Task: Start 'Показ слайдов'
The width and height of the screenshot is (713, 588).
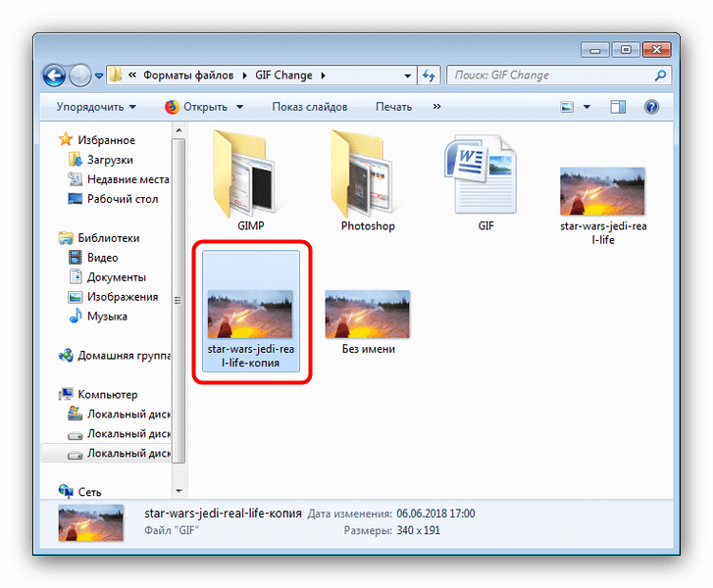Action: (310, 107)
